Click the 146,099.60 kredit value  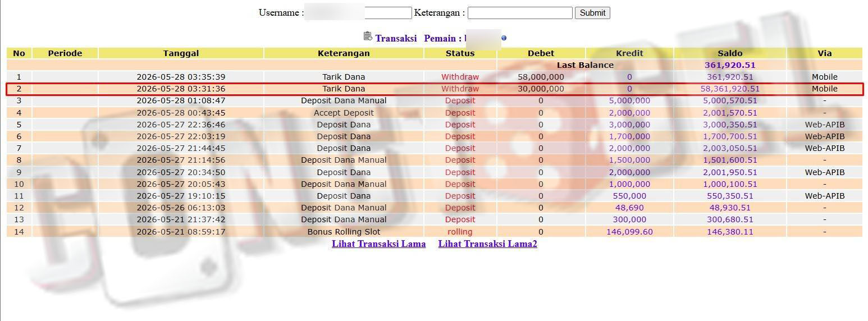(629, 232)
